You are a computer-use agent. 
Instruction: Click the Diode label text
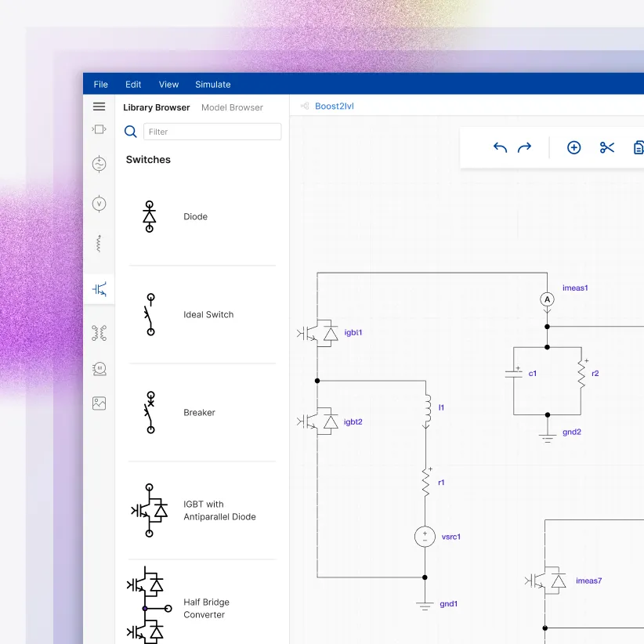196,216
